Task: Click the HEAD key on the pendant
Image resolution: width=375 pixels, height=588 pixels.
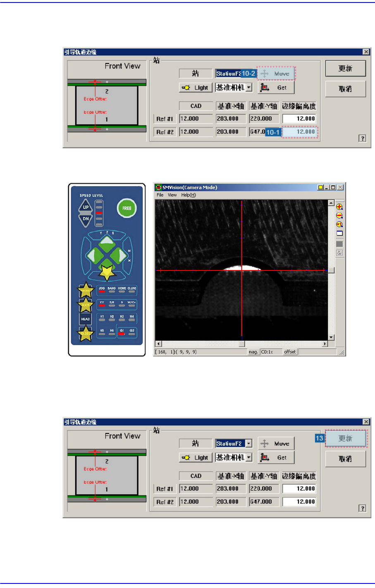Action: coord(86,319)
